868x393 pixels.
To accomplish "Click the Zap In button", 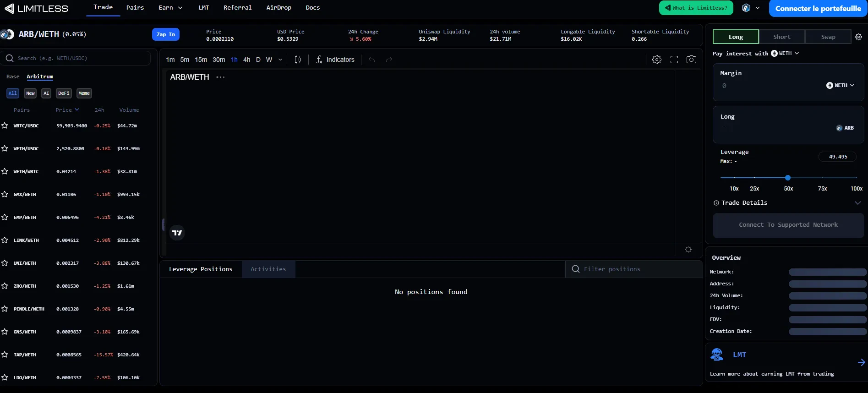I will point(166,34).
